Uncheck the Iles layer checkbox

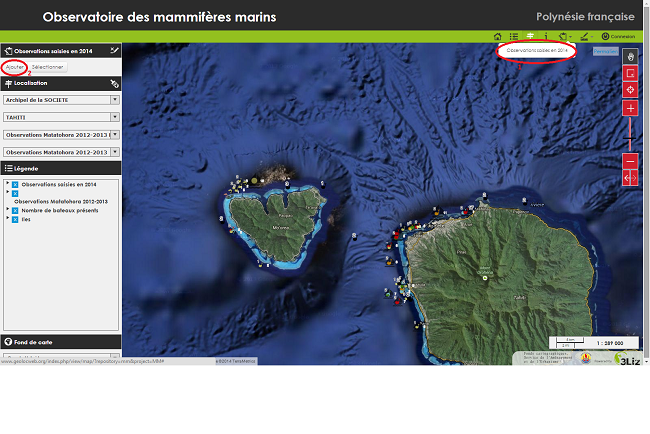[x=15, y=220]
